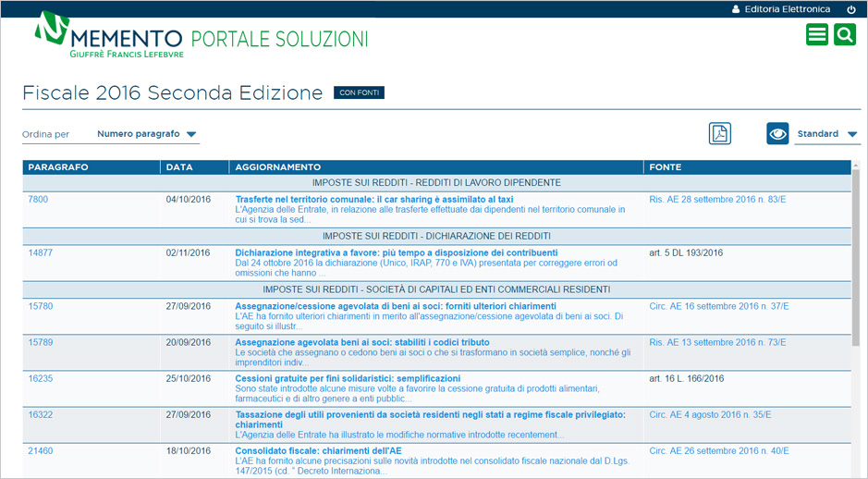This screenshot has height=479, width=868.
Task: Click the user profile icon
Action: click(736, 9)
